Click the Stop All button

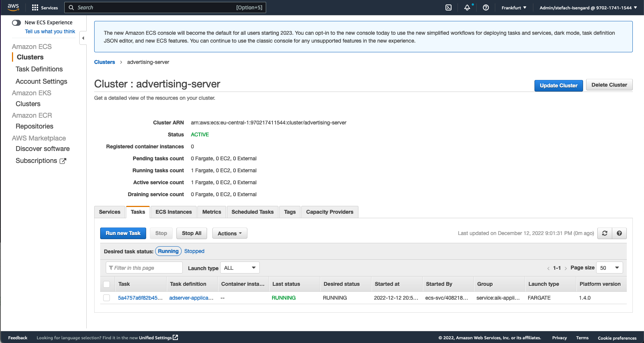click(192, 233)
